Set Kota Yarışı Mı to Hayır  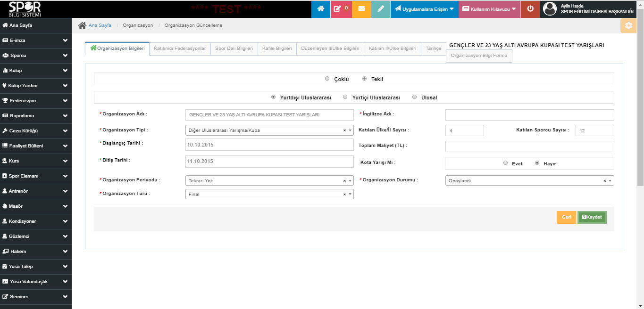tap(537, 163)
